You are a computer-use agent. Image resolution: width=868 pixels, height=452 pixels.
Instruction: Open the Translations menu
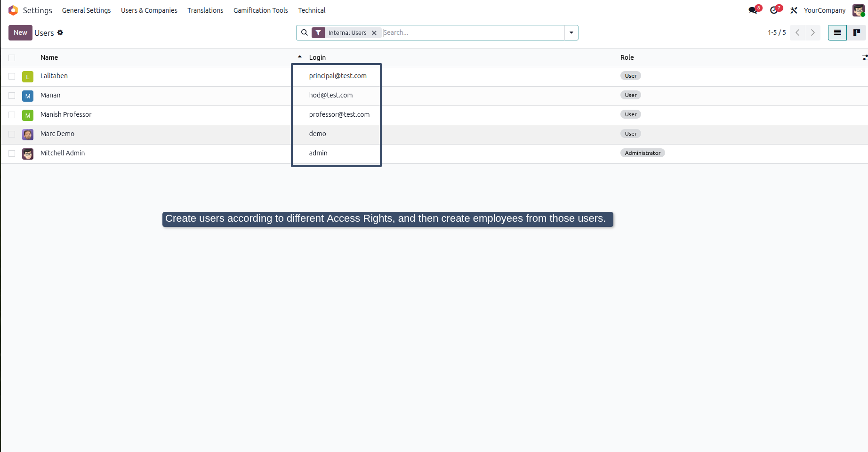point(205,10)
